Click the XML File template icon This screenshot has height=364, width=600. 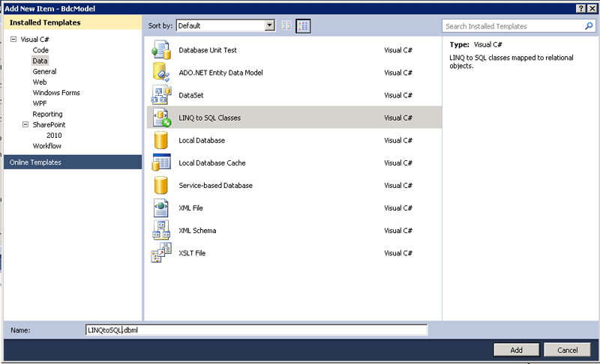click(x=161, y=207)
